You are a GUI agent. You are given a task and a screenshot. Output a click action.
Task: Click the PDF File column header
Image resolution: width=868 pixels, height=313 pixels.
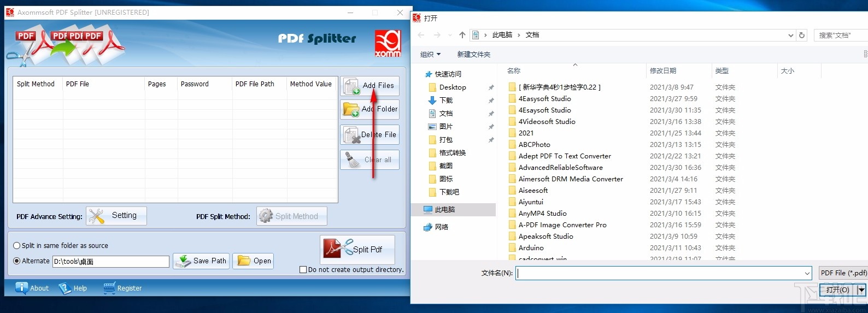[x=103, y=84]
